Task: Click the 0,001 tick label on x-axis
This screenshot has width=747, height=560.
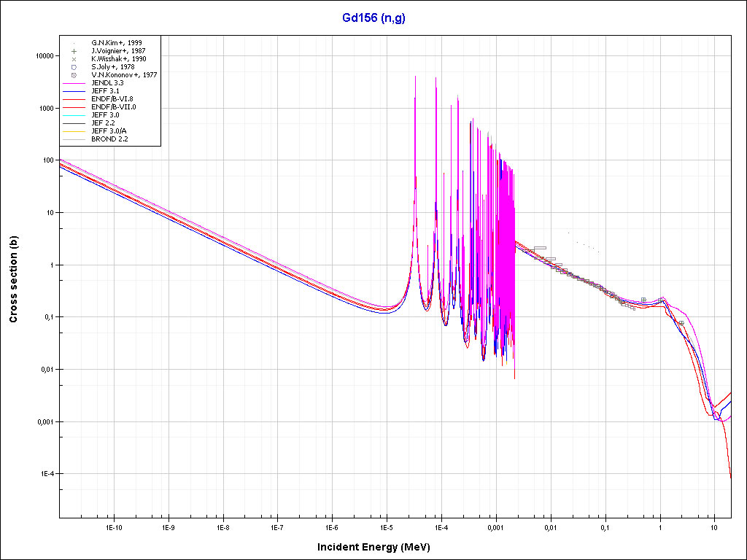Action: [x=495, y=526]
